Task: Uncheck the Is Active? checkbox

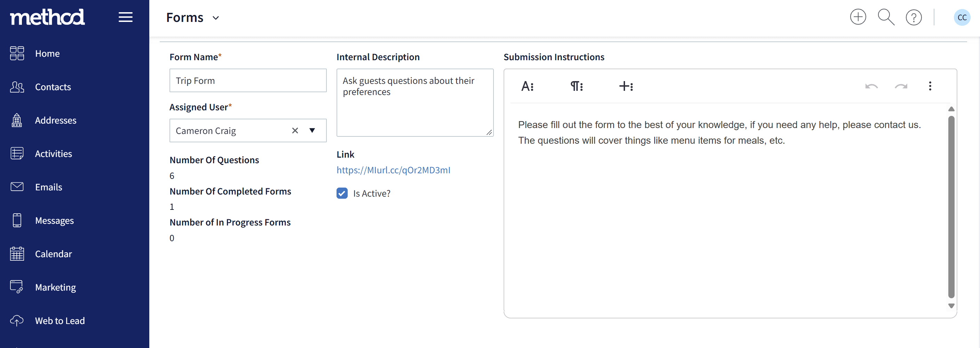Action: point(342,193)
